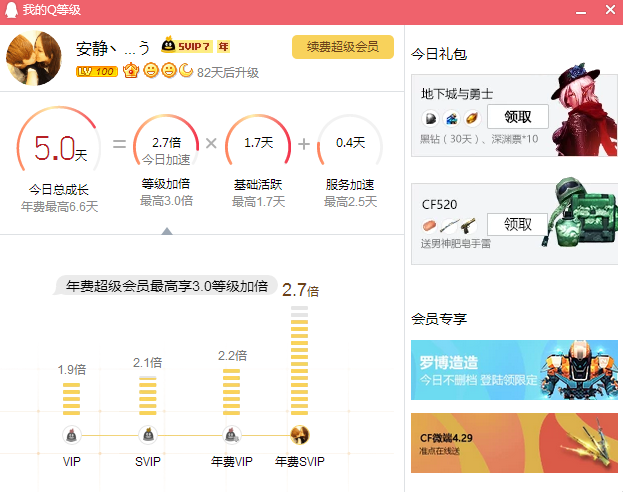Claim the 地下城与勇士 gift with 领取

click(518, 117)
